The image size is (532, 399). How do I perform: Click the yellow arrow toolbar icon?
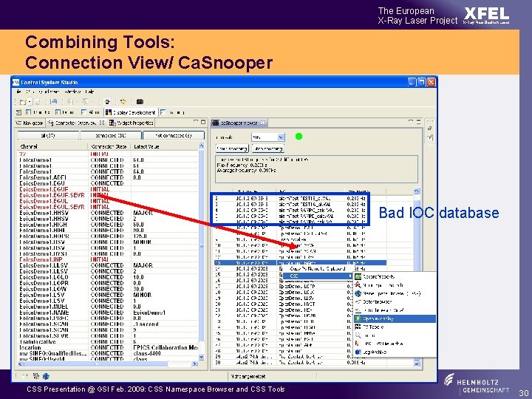[x=123, y=101]
